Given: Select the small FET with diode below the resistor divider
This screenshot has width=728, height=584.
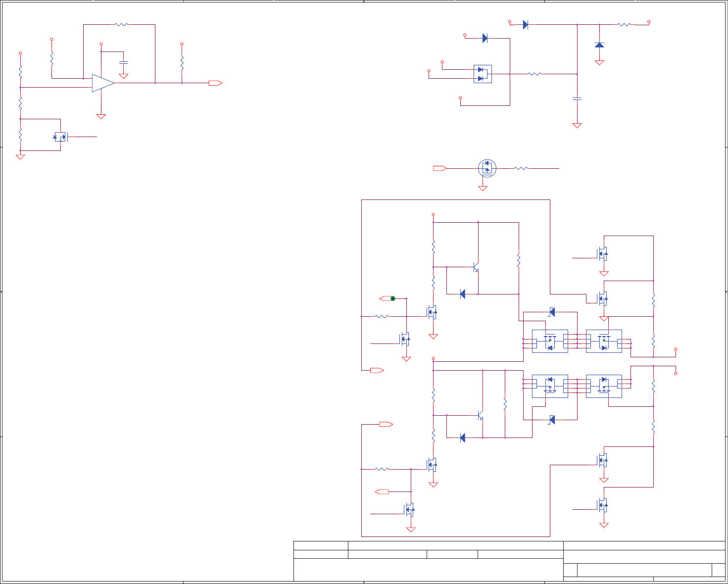Looking at the screenshot, I should coord(60,137).
